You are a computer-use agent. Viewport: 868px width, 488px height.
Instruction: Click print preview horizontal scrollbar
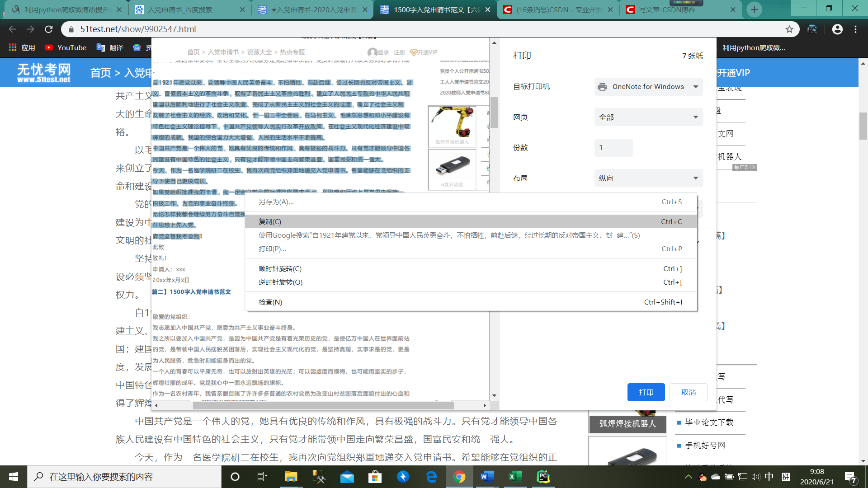(323, 405)
